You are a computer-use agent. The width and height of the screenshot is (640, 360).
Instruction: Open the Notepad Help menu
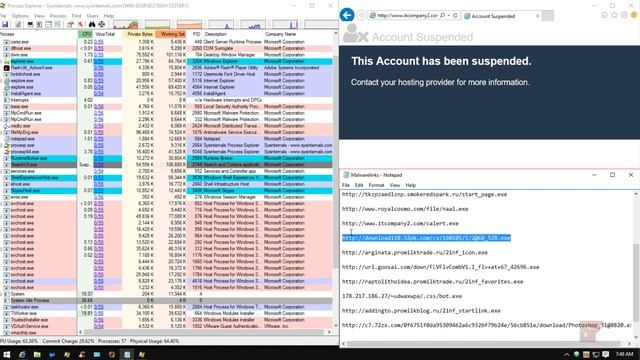click(x=411, y=185)
